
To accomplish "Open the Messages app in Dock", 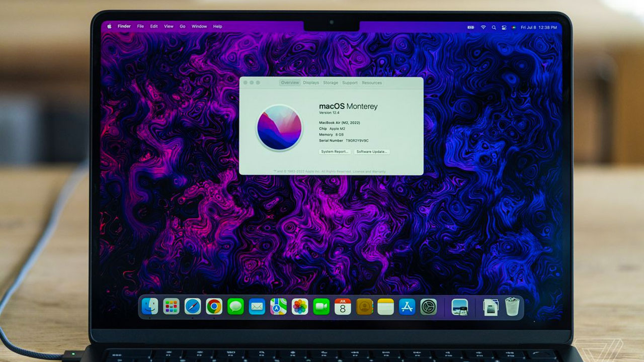I will click(x=235, y=306).
